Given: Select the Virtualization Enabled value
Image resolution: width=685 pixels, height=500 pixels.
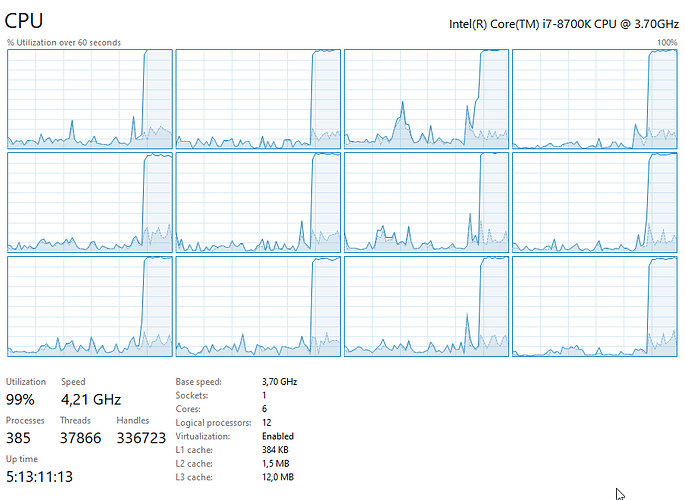Looking at the screenshot, I should coord(278,436).
